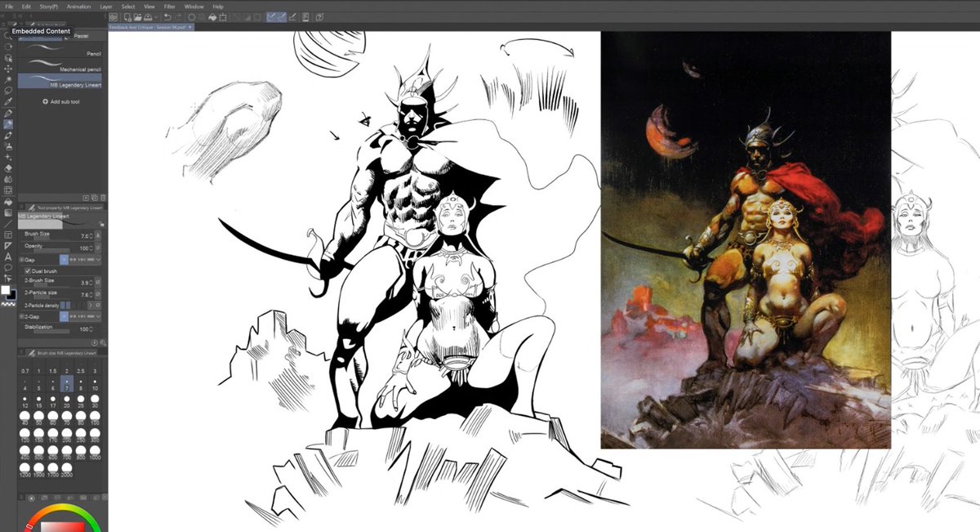Open the 2-Gap dropdown arrow
The height and width of the screenshot is (532, 980).
[x=98, y=316]
